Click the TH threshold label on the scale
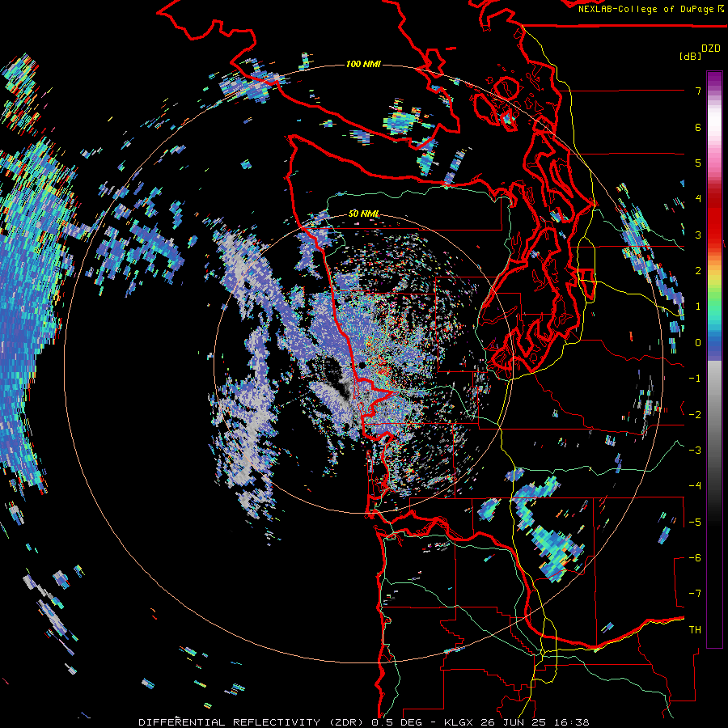Image resolution: width=728 pixels, height=728 pixels. tap(695, 630)
